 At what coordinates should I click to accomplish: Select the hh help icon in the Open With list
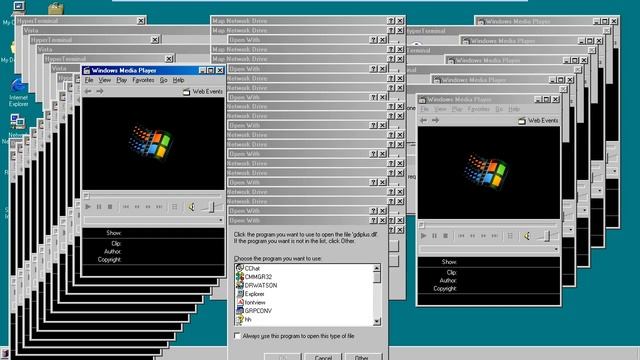[240, 320]
